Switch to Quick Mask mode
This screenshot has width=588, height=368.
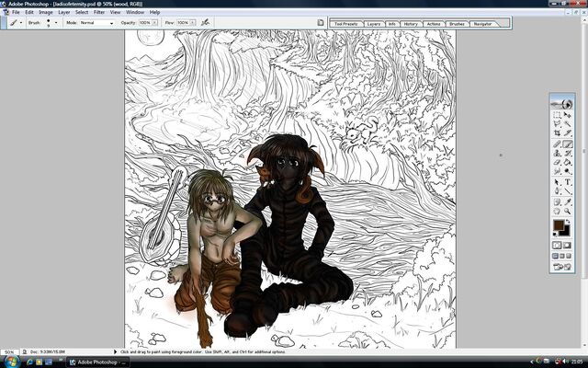click(568, 246)
